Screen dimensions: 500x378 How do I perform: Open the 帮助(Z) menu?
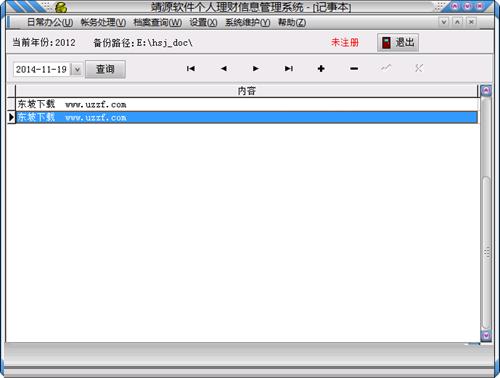click(x=292, y=23)
